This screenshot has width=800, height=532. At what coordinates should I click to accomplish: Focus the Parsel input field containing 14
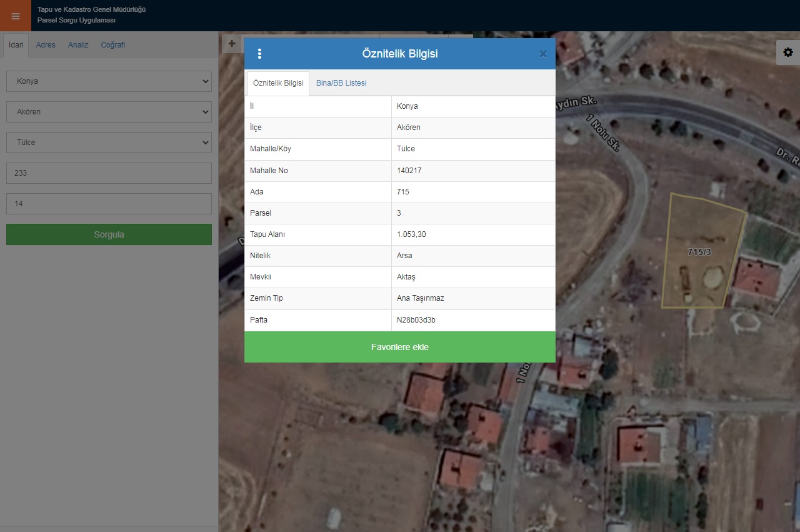coord(109,204)
